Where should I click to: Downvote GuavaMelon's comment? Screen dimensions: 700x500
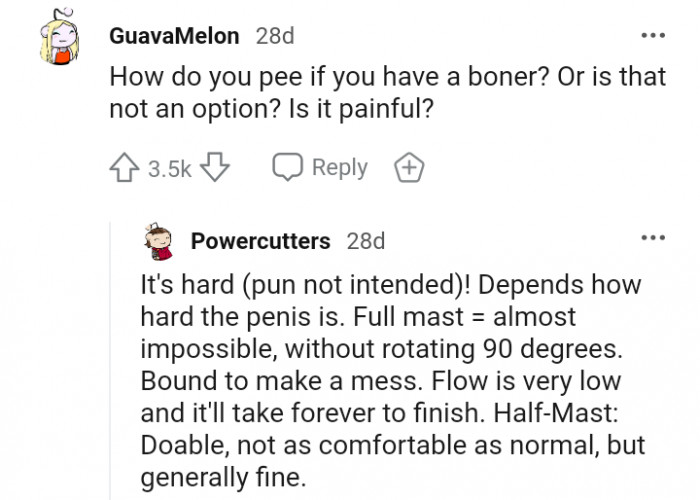[x=215, y=168]
